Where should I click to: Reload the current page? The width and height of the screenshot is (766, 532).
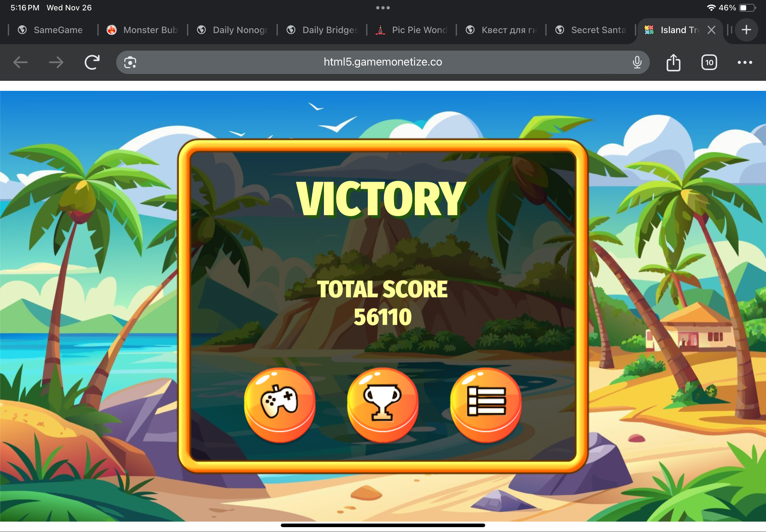(x=92, y=62)
